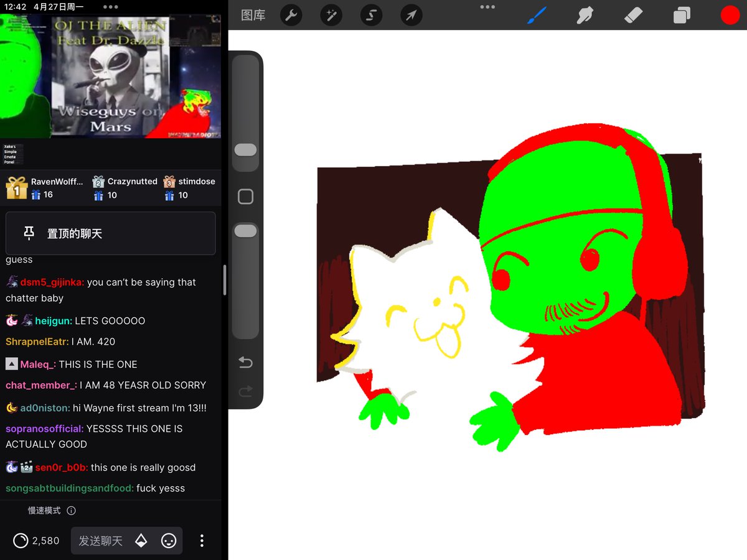Viewport: 747px width, 560px height.
Task: Select the message "fuck yesss"
Action: (x=161, y=488)
